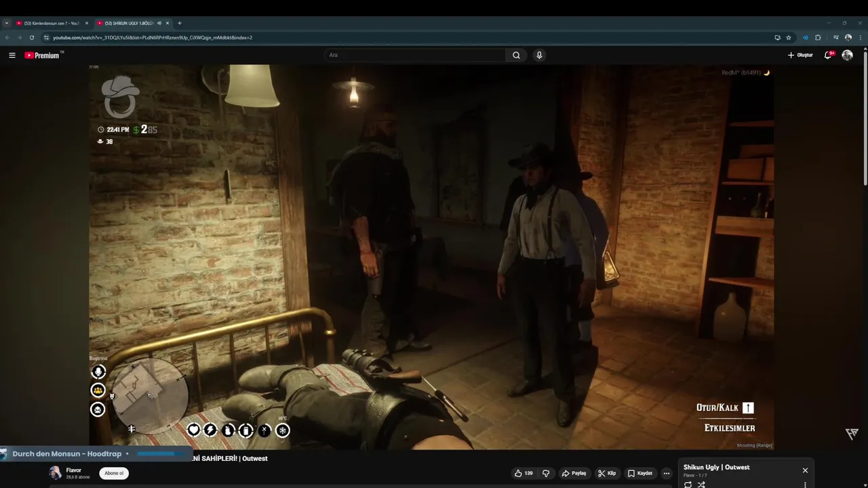Open the media control toolbar icon

coord(836,37)
